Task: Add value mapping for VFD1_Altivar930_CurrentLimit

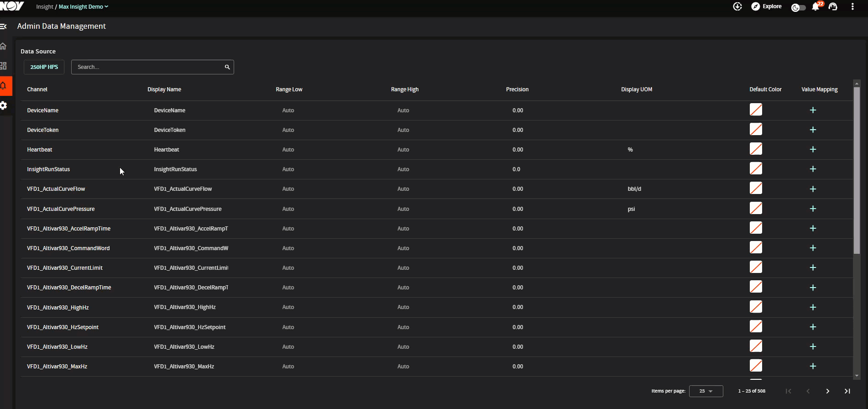Action: click(813, 267)
